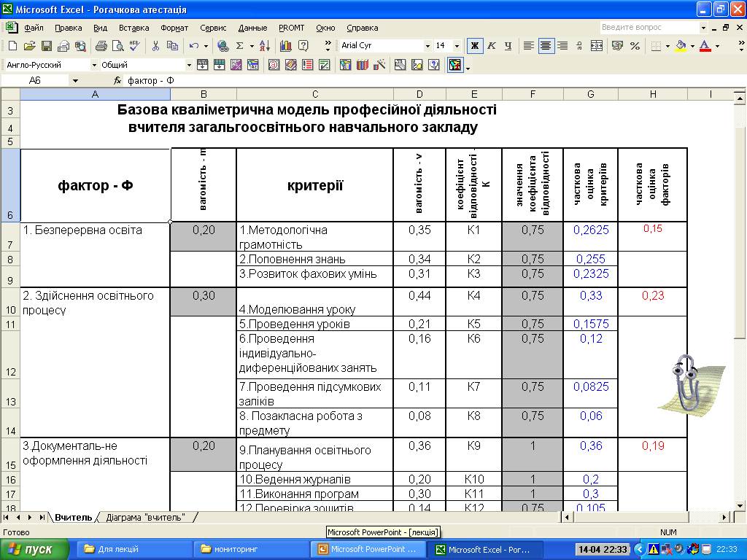Viewport: 747px width, 560px height.
Task: Open the Вставка menu
Action: [134, 28]
